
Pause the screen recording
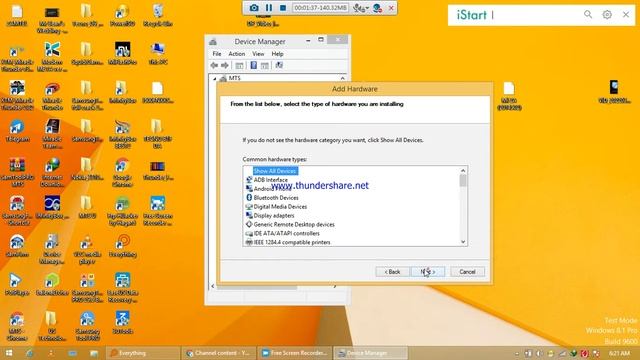click(x=269, y=8)
